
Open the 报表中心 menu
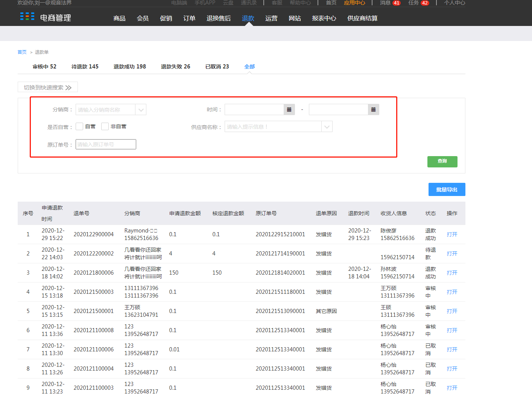click(x=324, y=18)
